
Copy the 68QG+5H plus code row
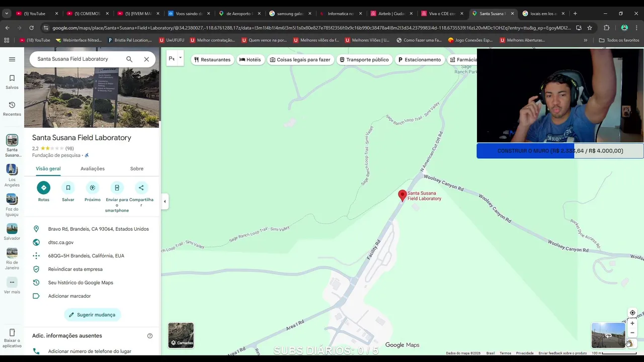pos(92,256)
